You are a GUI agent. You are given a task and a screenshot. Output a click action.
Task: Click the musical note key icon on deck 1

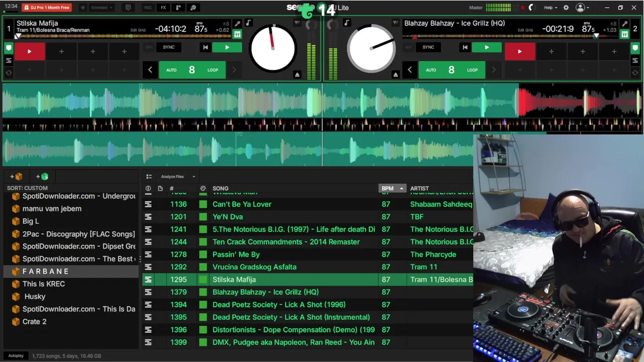tap(248, 23)
